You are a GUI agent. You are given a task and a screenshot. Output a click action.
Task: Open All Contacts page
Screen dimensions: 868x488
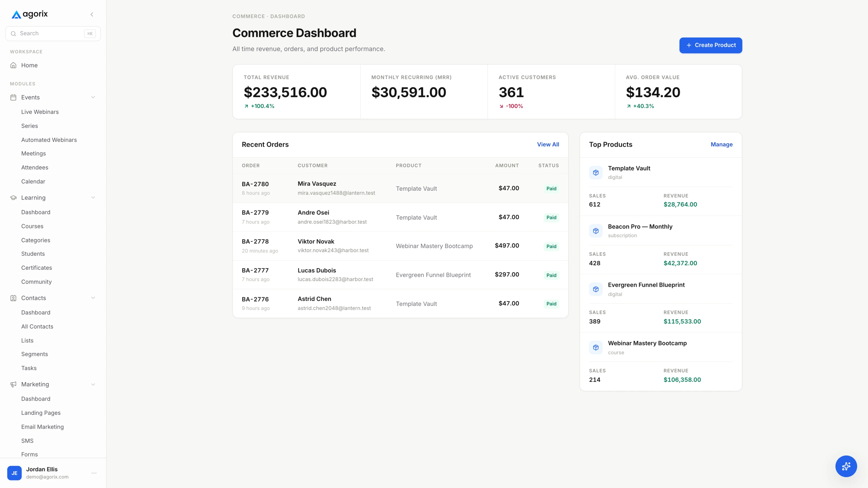click(x=37, y=326)
